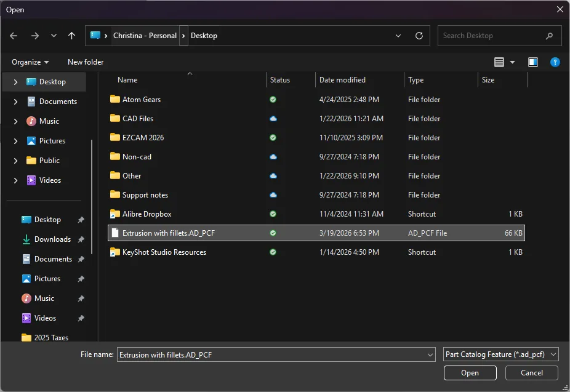
Task: Open the recent locations chevron
Action: pos(54,36)
